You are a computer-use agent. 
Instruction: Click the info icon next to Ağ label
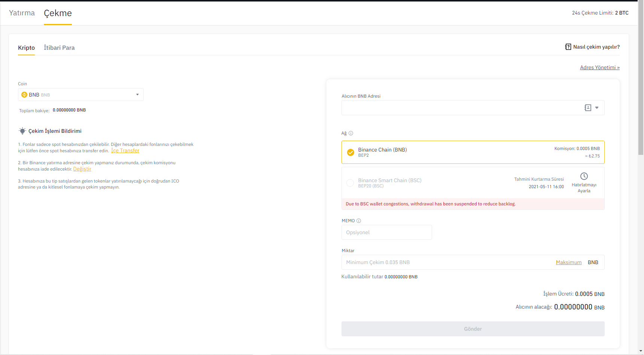pyautogui.click(x=351, y=133)
